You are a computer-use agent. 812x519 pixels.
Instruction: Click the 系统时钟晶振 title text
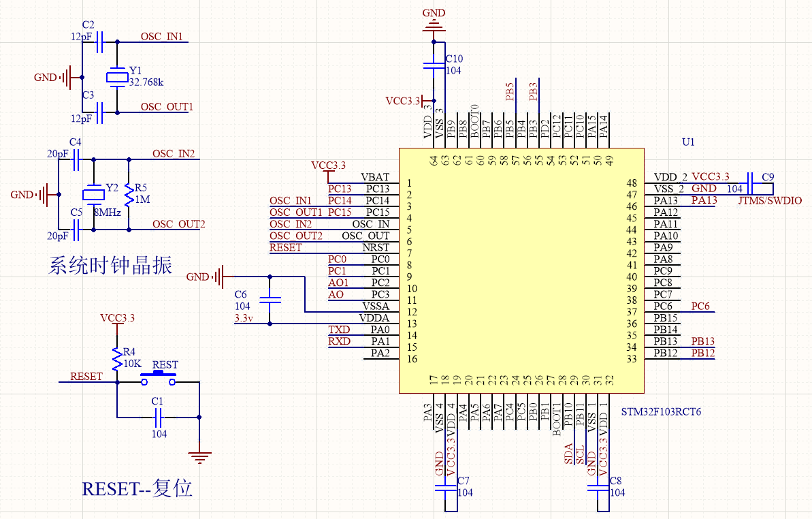pos(110,266)
